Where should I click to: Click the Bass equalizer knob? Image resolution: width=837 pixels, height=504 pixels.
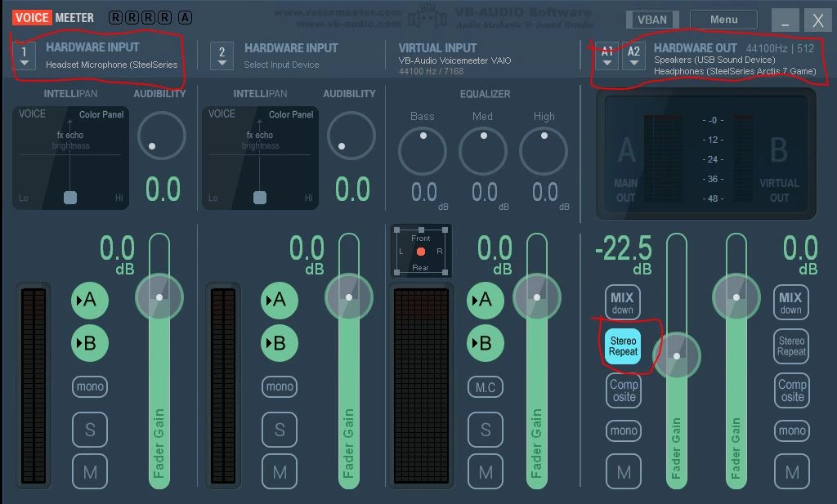pos(423,151)
